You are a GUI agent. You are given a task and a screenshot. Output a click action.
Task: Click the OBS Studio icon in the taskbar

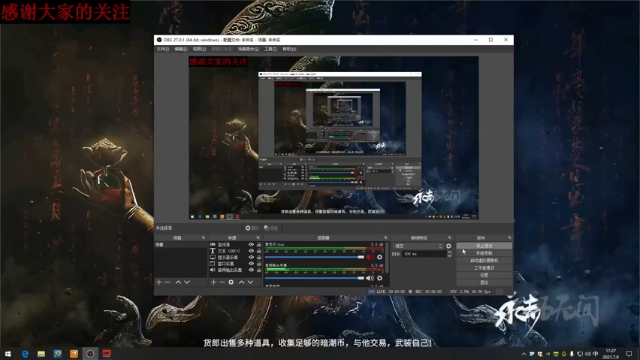[90, 353]
